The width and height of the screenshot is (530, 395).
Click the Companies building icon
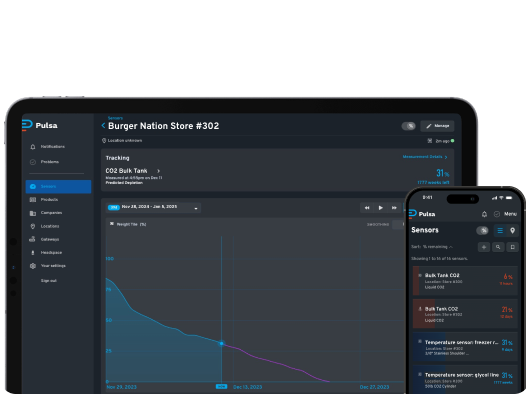33,213
